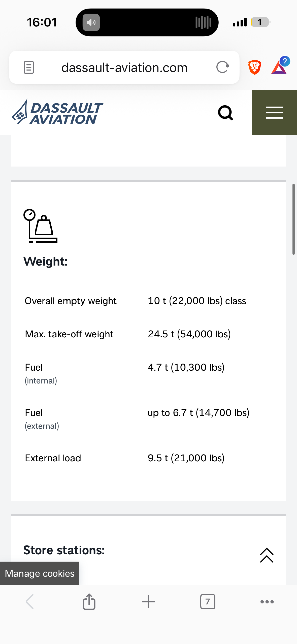This screenshot has height=644, width=297.
Task: Open Brave Shields lion icon
Action: point(254,67)
